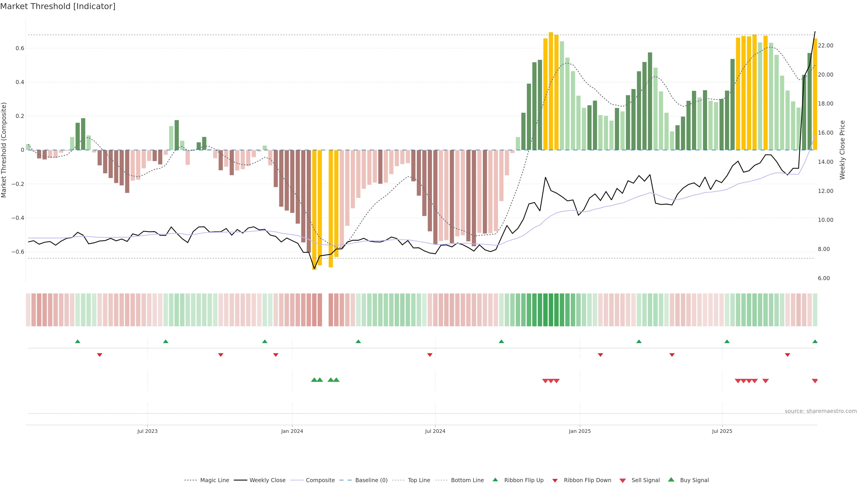This screenshot has width=868, height=488.
Task: Hide the Baseline (0) legend entry
Action: [x=371, y=480]
